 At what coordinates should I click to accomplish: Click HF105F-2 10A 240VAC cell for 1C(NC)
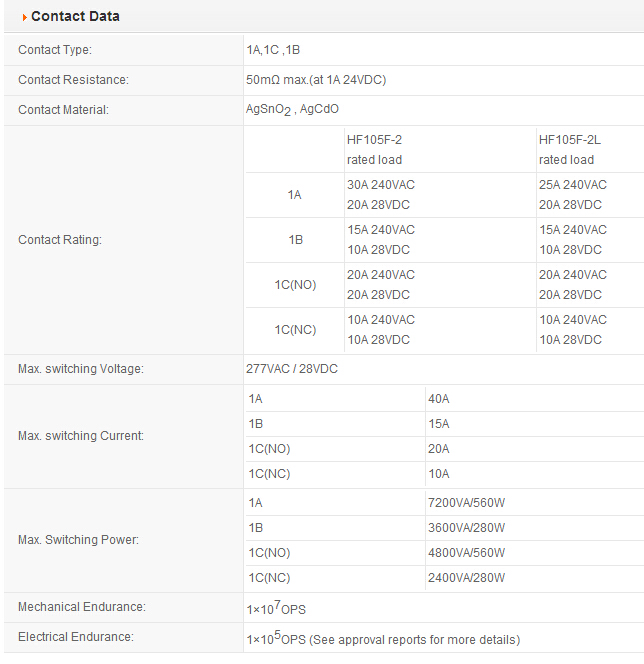[381, 320]
